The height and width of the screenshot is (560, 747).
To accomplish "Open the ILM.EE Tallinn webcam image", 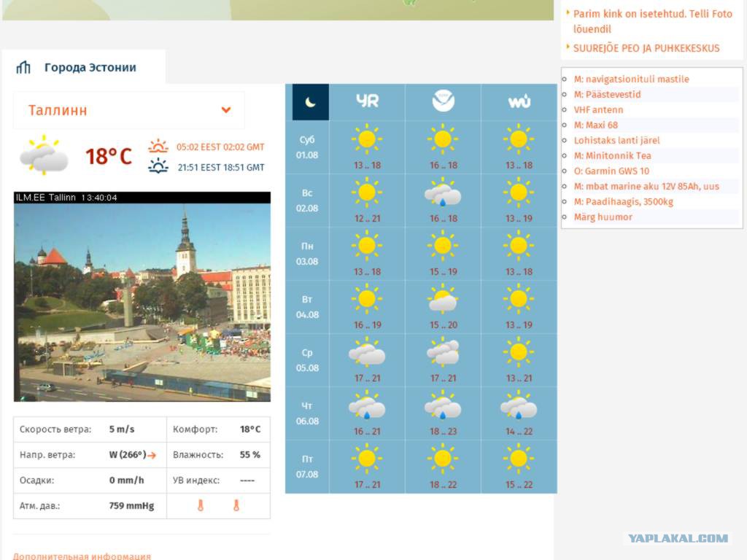I will pos(142,297).
